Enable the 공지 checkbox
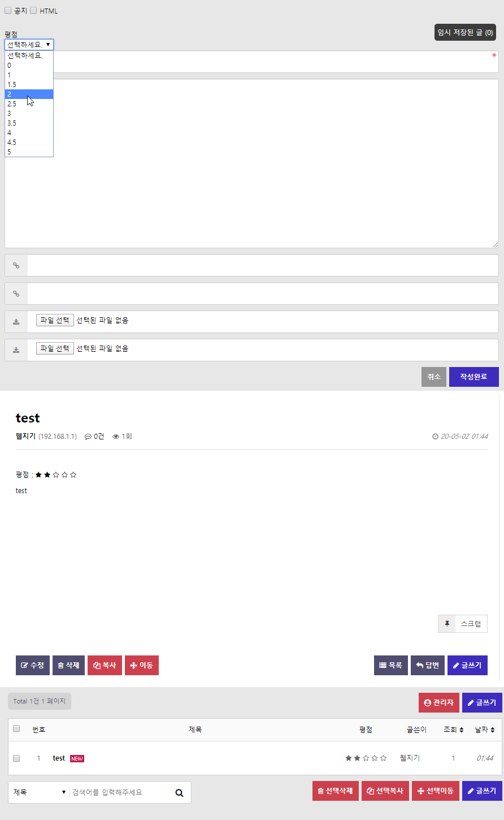Screen dimensions: 504x820 [x=8, y=10]
